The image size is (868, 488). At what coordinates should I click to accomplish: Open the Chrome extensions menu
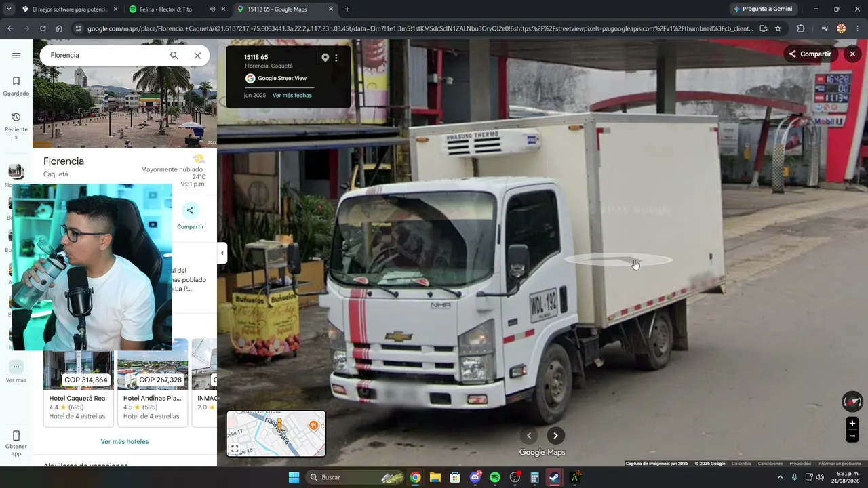(x=801, y=28)
